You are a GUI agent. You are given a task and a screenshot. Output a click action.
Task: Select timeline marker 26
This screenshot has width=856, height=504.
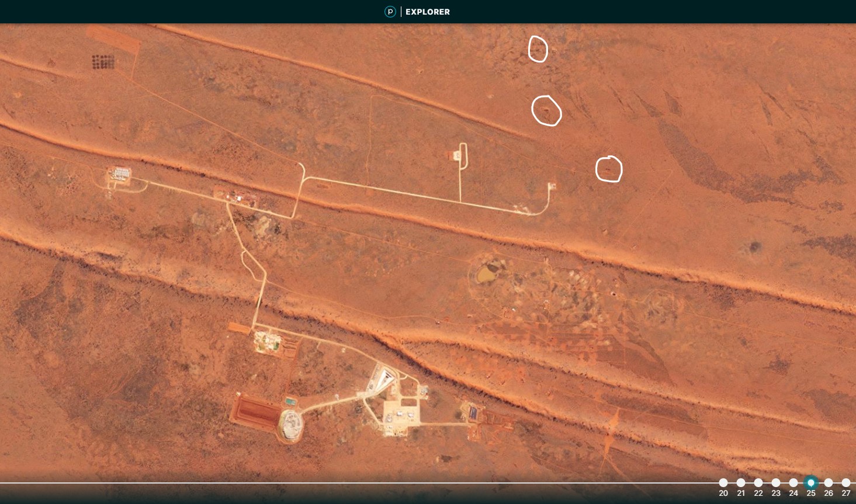[x=829, y=483]
